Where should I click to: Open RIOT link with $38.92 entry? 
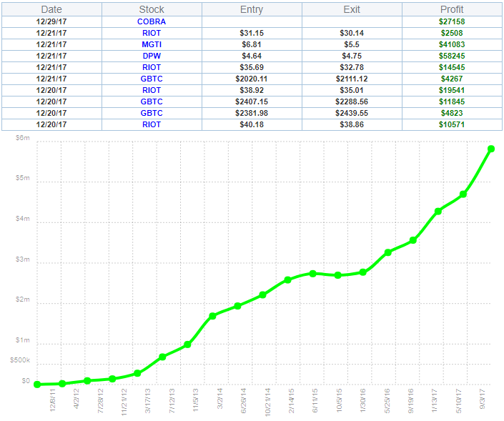pos(152,90)
